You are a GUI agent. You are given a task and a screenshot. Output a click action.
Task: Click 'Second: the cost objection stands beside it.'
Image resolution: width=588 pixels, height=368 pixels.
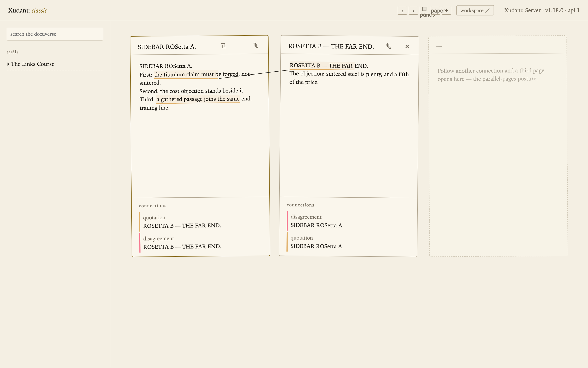(x=192, y=91)
